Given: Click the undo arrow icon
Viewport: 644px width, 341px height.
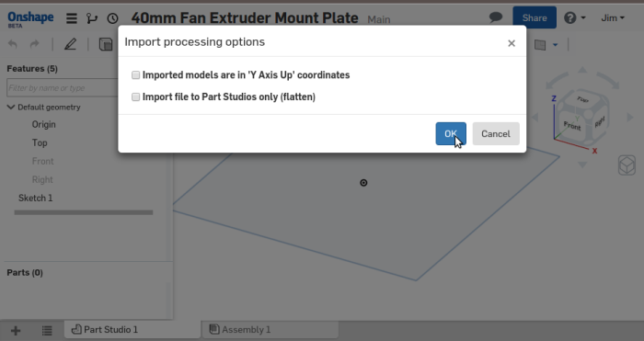Looking at the screenshot, I should (x=13, y=44).
